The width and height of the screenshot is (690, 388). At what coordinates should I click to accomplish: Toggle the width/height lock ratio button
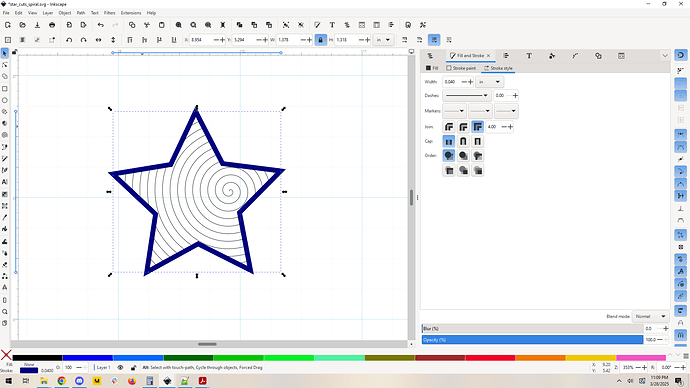[320, 40]
